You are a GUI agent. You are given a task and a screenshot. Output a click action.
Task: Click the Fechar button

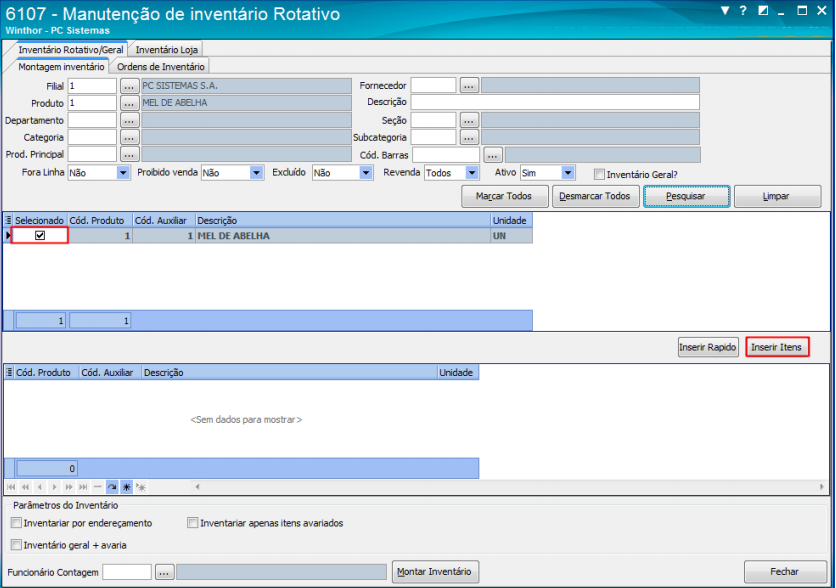click(x=784, y=571)
